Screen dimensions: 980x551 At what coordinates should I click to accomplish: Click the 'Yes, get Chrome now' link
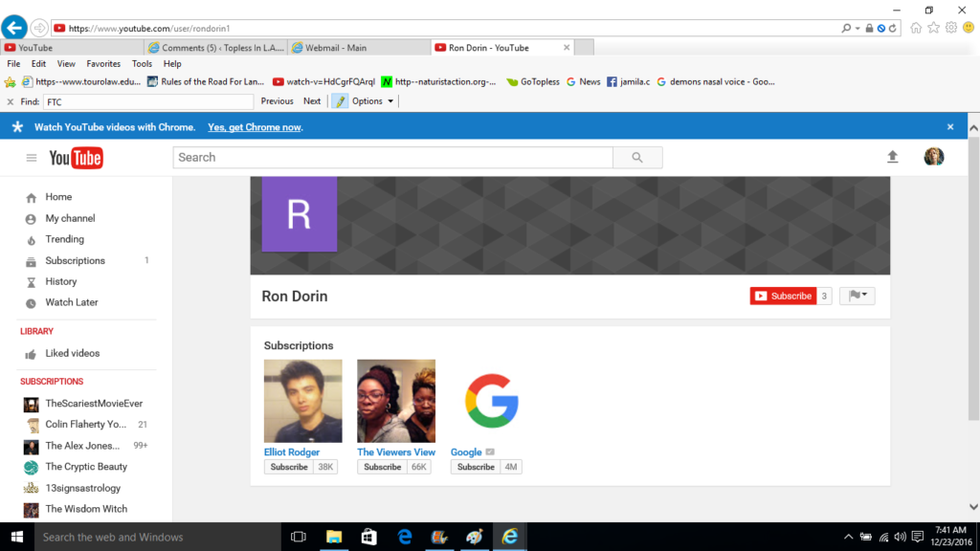tap(255, 127)
